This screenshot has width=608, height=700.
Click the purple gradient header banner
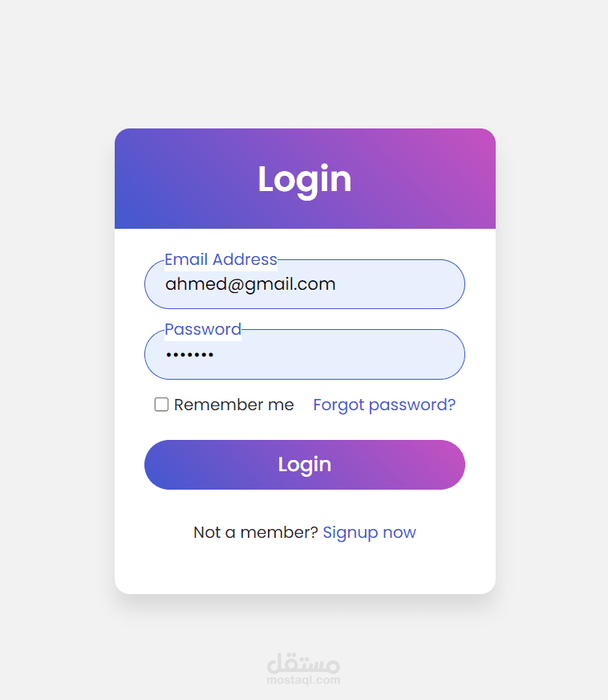(305, 178)
